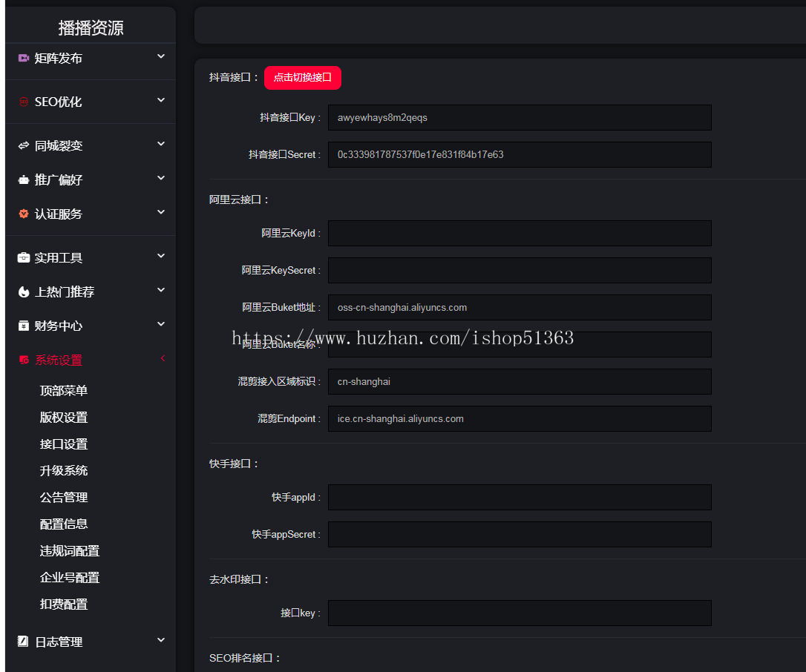
Task: Click the 认证服务 badge icon
Action: click(24, 214)
